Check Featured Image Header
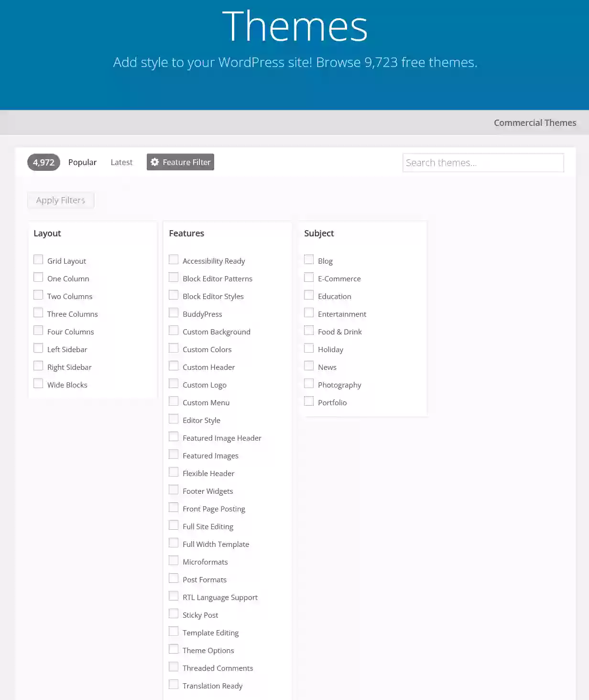The image size is (589, 700). coord(174,436)
